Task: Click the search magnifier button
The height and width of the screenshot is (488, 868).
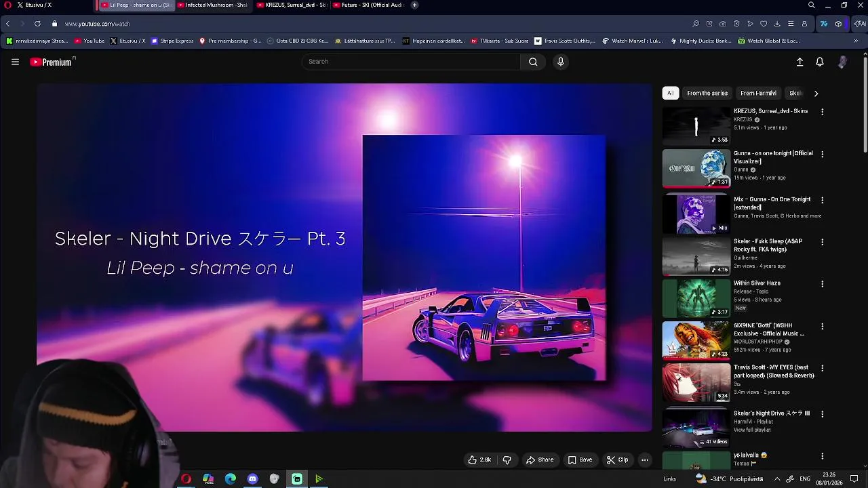Action: coord(533,62)
